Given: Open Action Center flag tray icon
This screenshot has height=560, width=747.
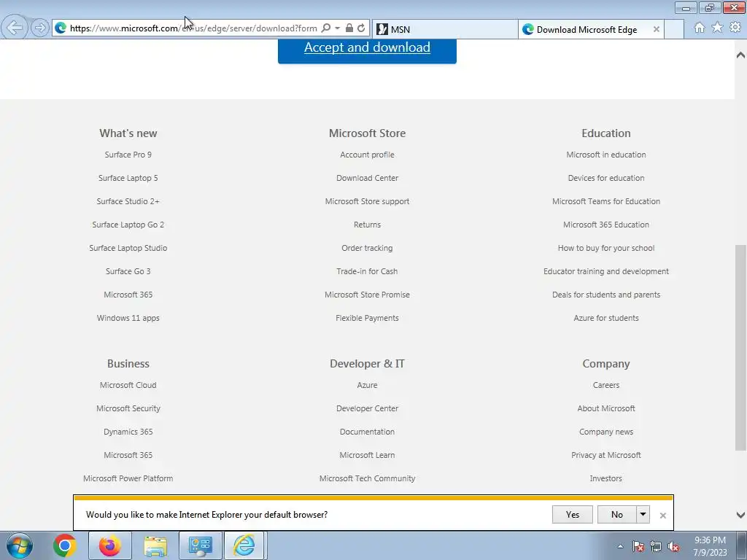Looking at the screenshot, I should click(638, 546).
